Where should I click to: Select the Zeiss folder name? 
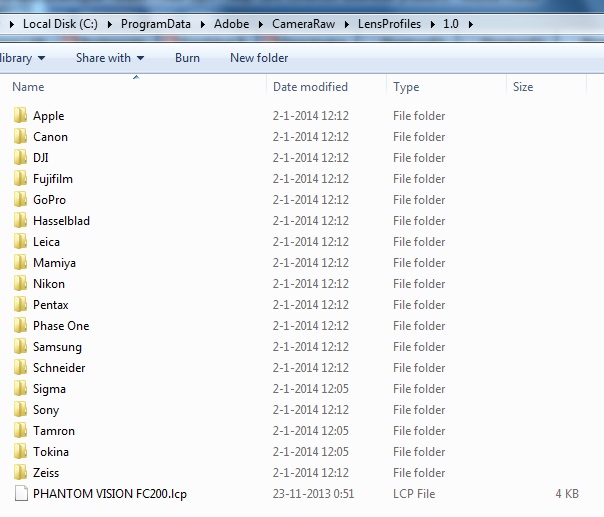click(46, 473)
